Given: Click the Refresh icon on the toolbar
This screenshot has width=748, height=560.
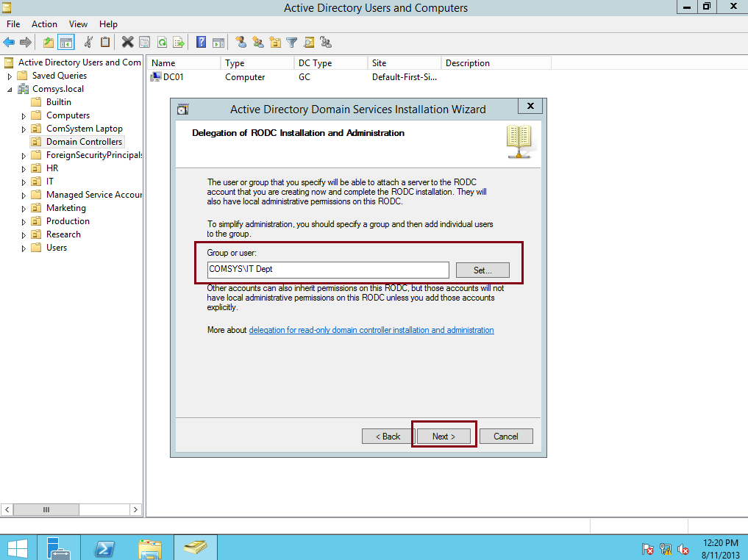Looking at the screenshot, I should coord(162,42).
